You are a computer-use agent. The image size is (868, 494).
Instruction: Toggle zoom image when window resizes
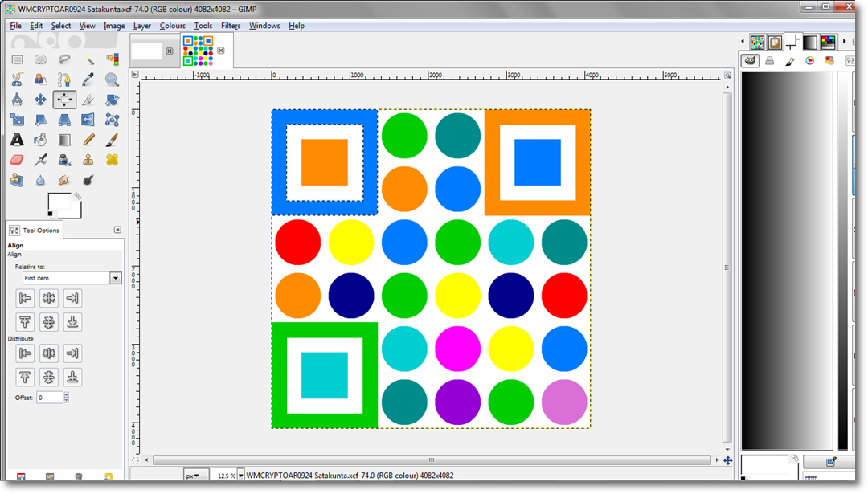[x=727, y=75]
